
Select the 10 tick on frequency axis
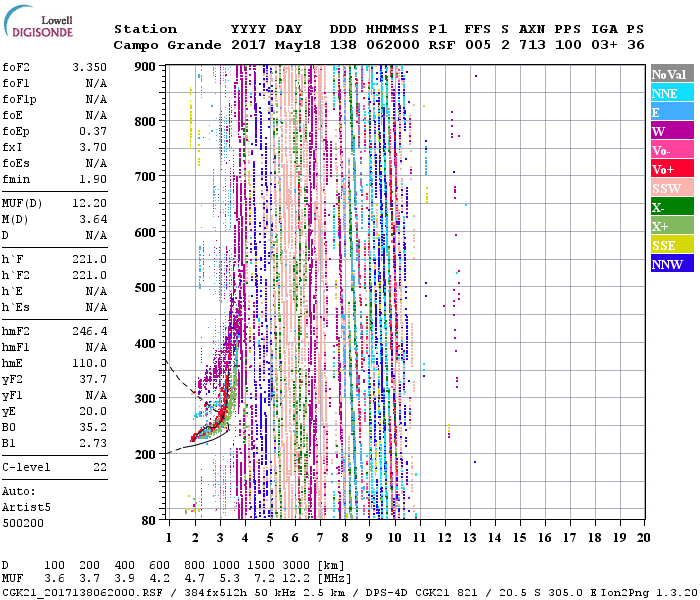pyautogui.click(x=395, y=537)
